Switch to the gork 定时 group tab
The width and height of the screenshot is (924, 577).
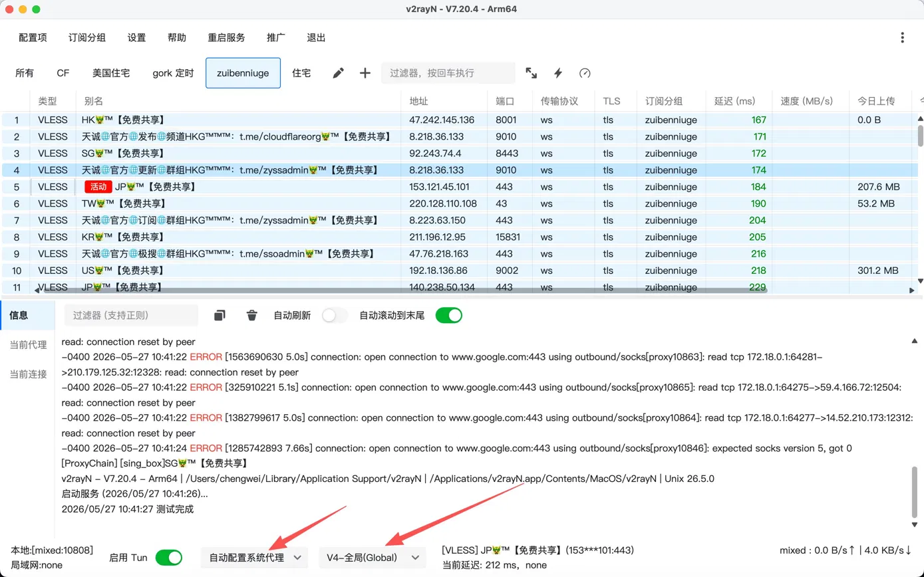pyautogui.click(x=173, y=73)
